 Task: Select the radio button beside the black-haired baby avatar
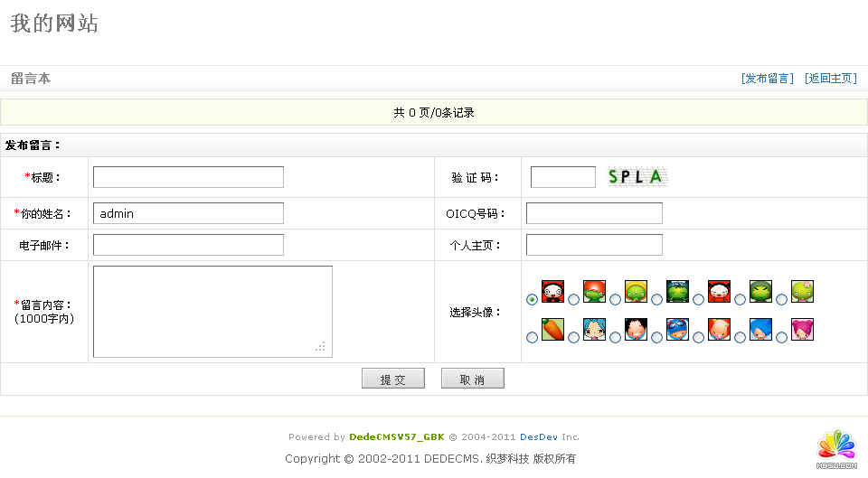[615, 337]
